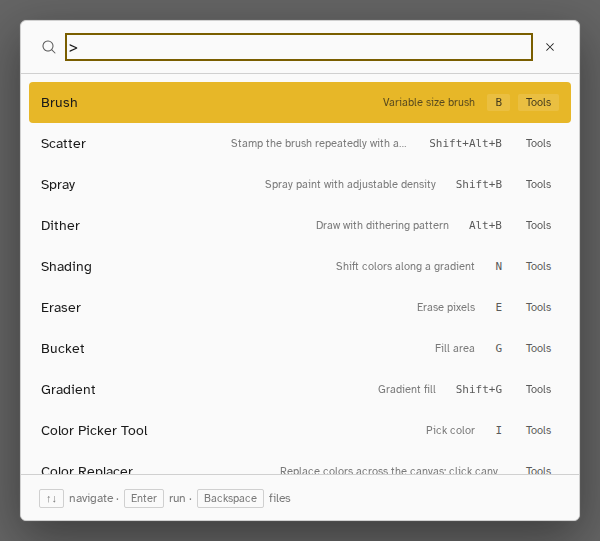Select the Scatter tool entry
Image resolution: width=600 pixels, height=541 pixels.
click(x=300, y=143)
